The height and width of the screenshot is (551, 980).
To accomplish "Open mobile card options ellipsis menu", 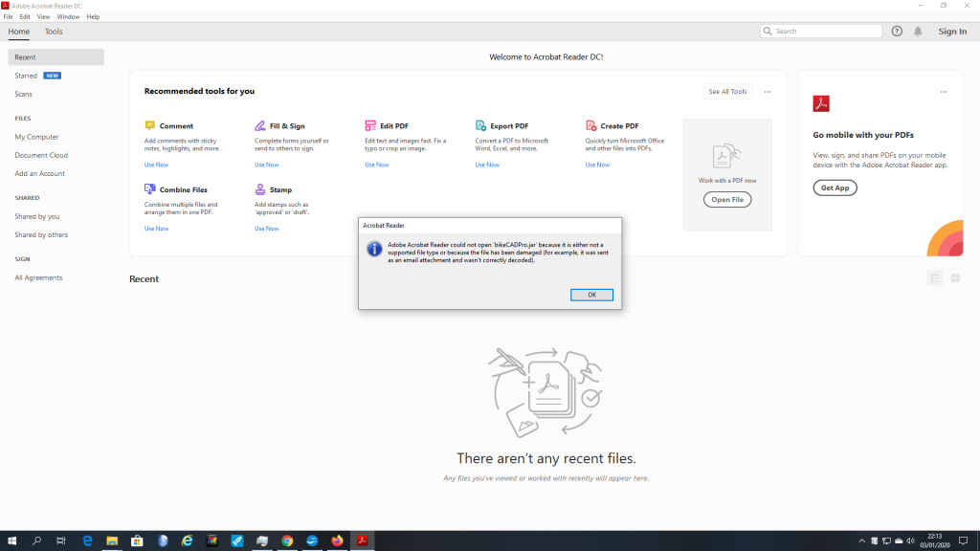I will [944, 92].
